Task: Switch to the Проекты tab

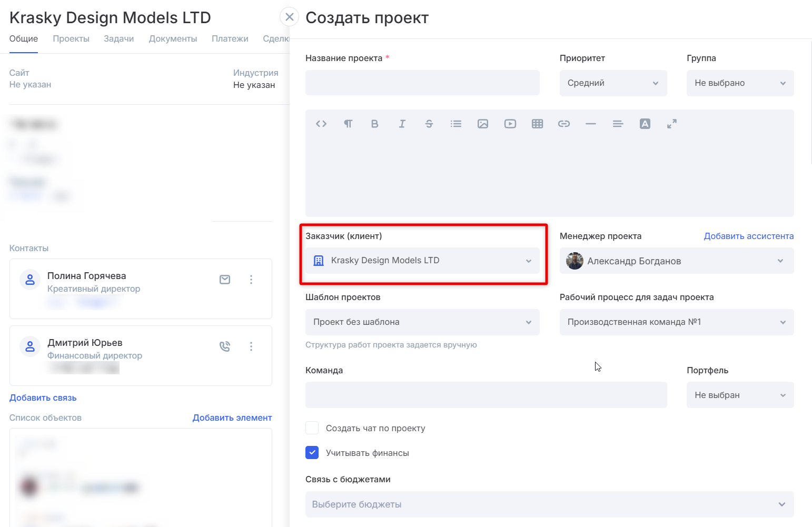Action: [71, 39]
